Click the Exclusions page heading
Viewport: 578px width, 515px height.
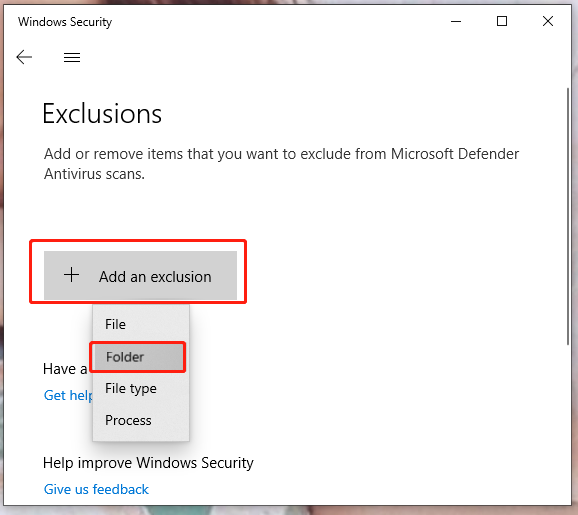click(x=102, y=114)
